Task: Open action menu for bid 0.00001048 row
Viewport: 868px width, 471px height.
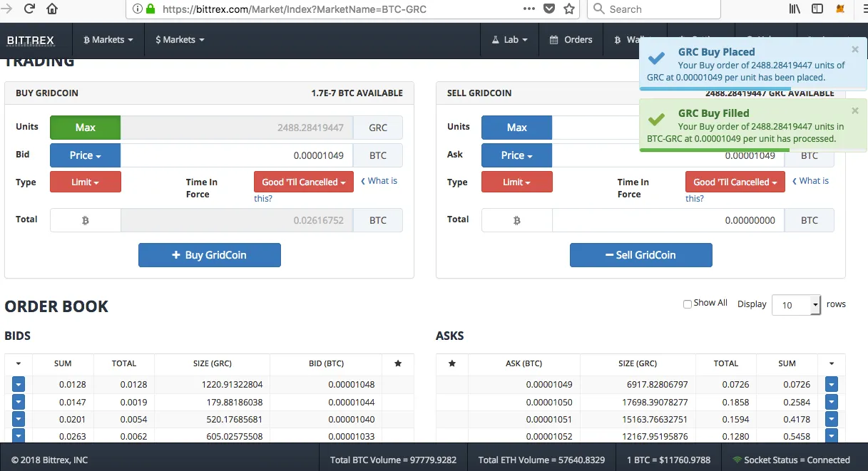Action: point(19,384)
